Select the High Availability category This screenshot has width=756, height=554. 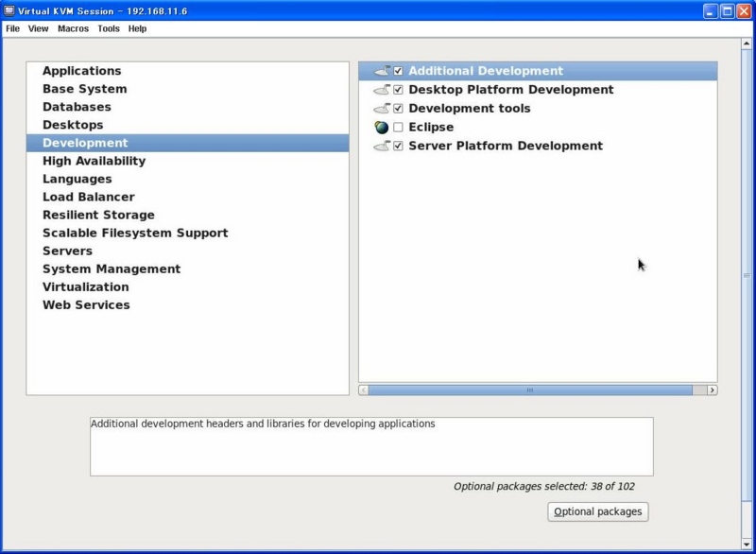pos(187,161)
